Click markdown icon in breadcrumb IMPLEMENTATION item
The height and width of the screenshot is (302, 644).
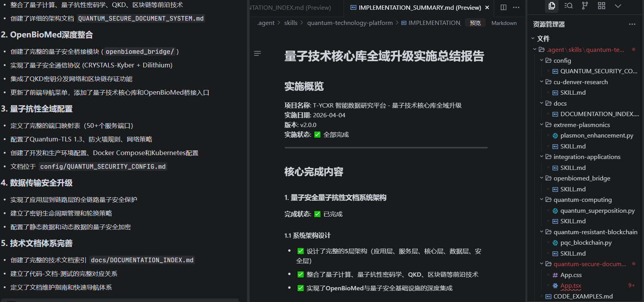pos(404,23)
